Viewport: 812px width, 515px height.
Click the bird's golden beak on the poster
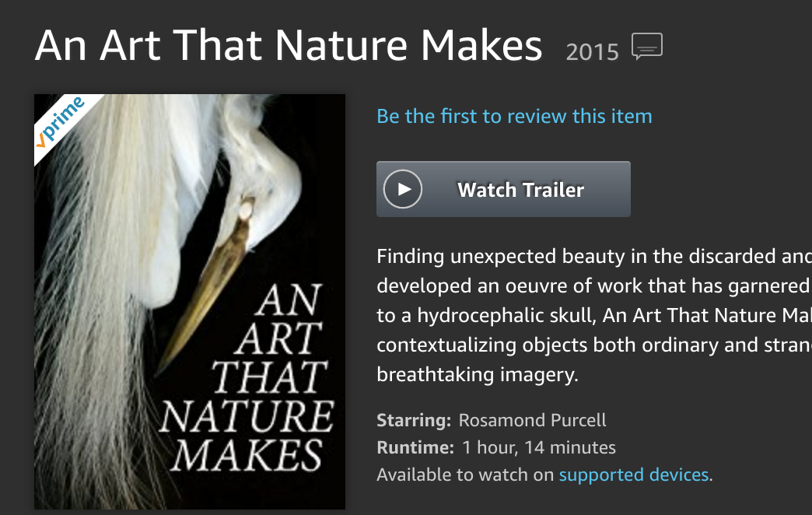coord(207,284)
